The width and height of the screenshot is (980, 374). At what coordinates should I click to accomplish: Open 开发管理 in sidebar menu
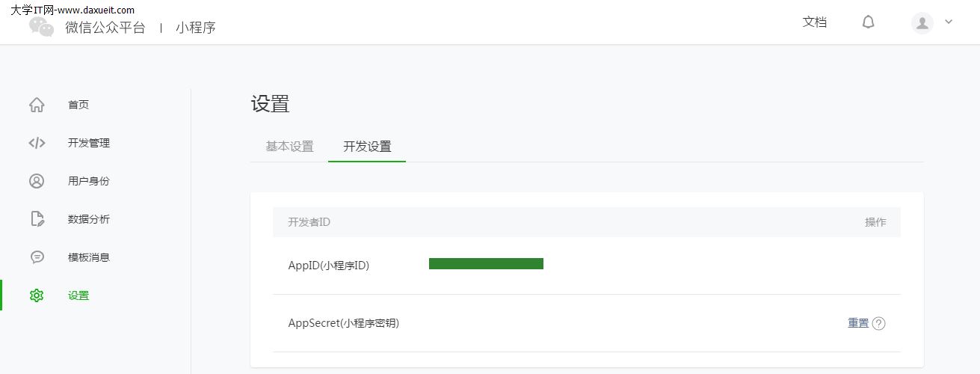[89, 143]
